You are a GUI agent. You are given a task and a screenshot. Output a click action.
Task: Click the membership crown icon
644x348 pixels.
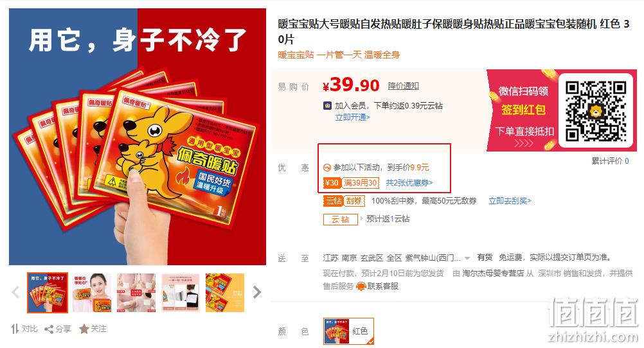pos(327,105)
